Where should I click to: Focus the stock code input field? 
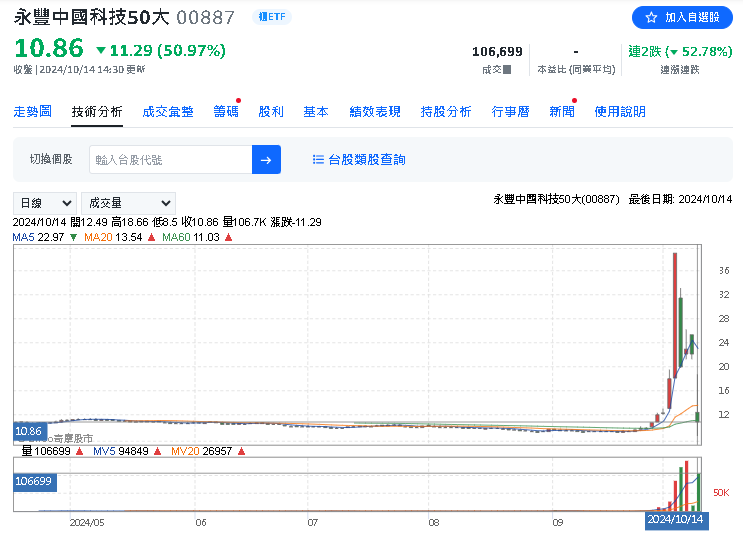[x=171, y=160]
